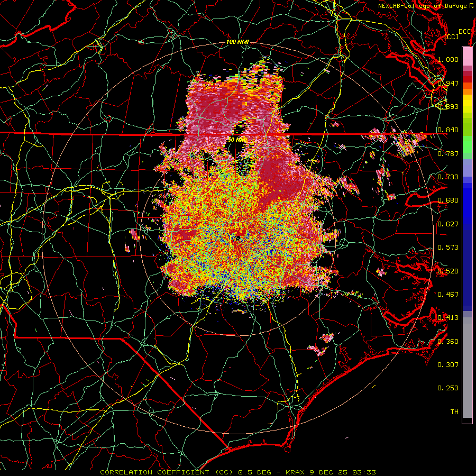Click CORRELATION COEFFICIENT (CC) footer title

coord(166,472)
